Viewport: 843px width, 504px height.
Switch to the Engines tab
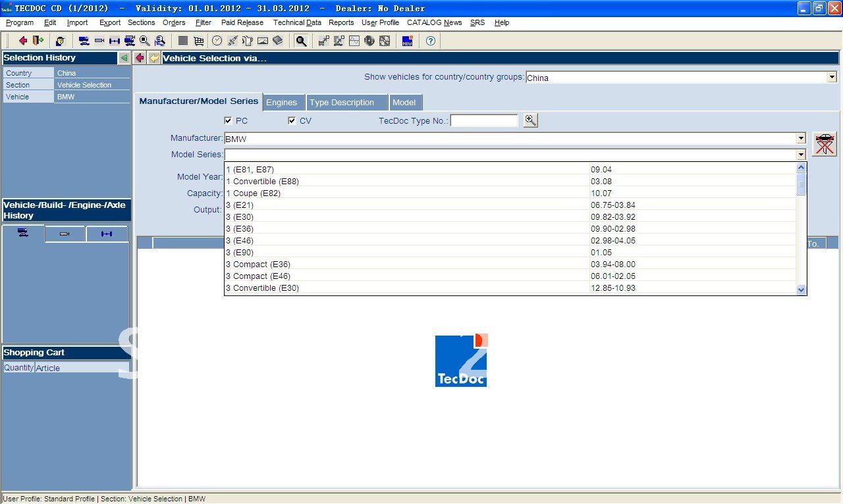tap(284, 103)
